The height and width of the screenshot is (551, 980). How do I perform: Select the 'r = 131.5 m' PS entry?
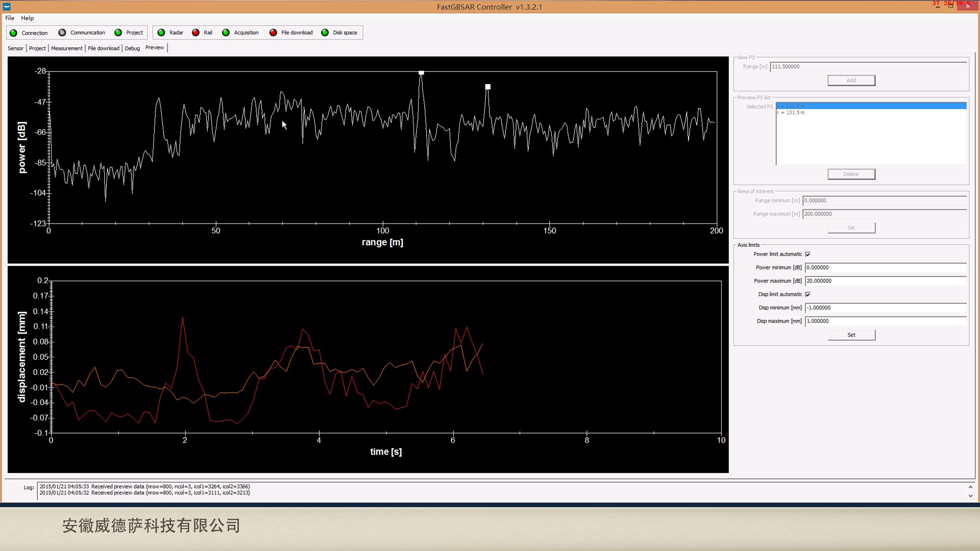[871, 113]
